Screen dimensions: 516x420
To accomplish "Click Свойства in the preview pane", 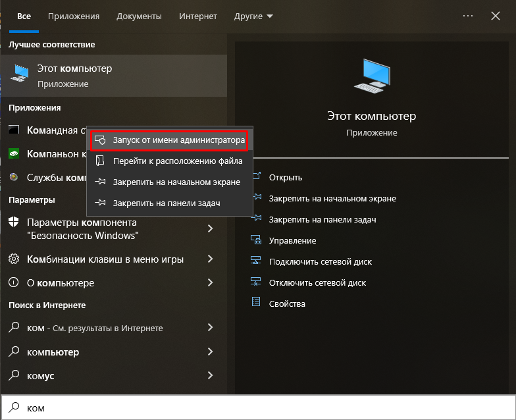I will (287, 304).
